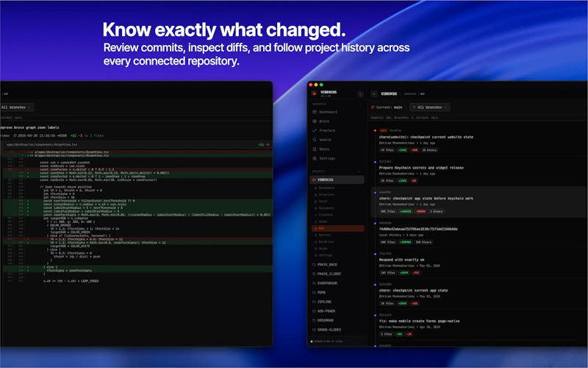Click the Dashboard icon in the workspace section
The height and width of the screenshot is (368, 588).
(315, 112)
